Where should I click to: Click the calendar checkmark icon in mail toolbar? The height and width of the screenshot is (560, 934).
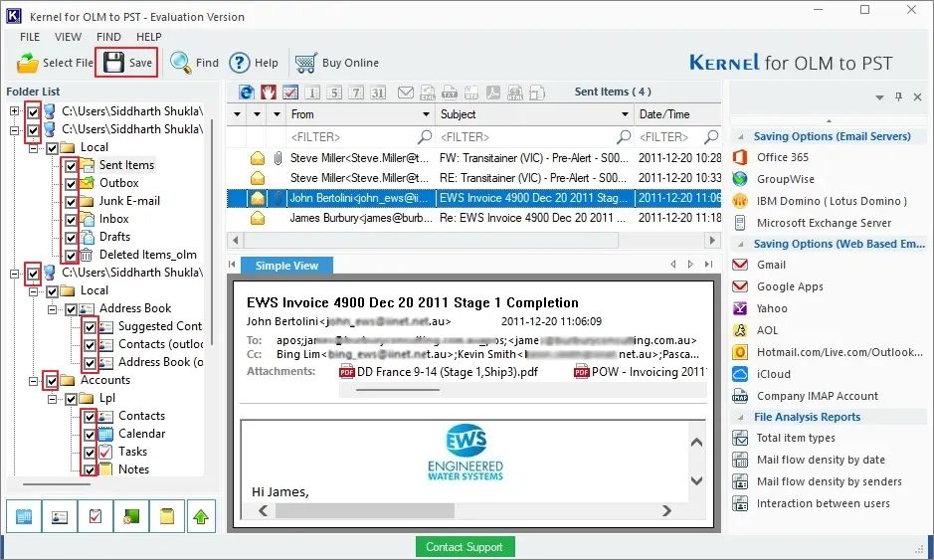coord(290,93)
